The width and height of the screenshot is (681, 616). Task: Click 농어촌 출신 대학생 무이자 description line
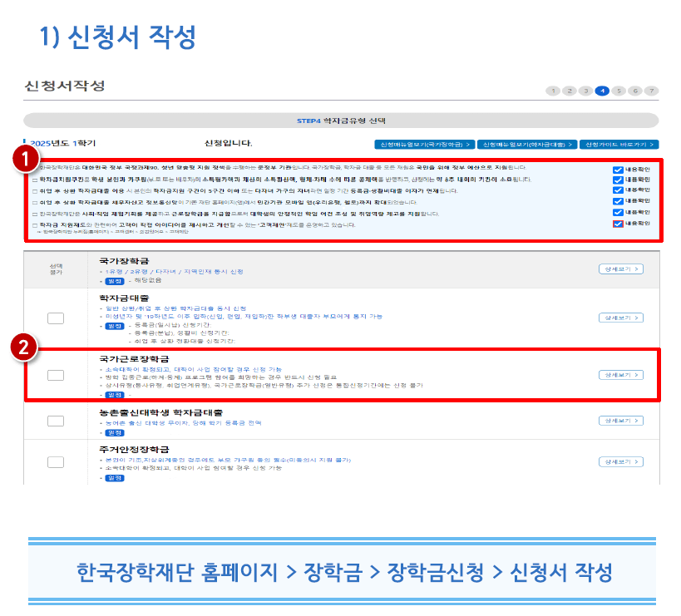[x=183, y=423]
